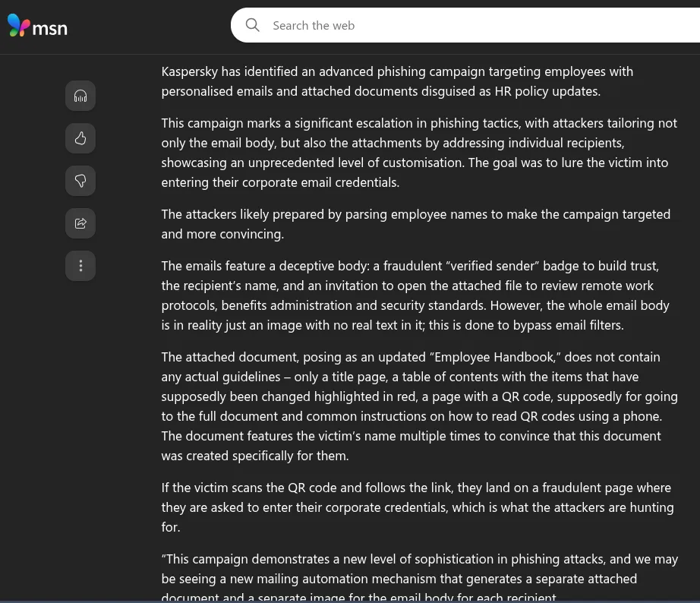The image size is (700, 603).
Task: Click the word 'Kaspersky' at article start
Action: [x=190, y=71]
